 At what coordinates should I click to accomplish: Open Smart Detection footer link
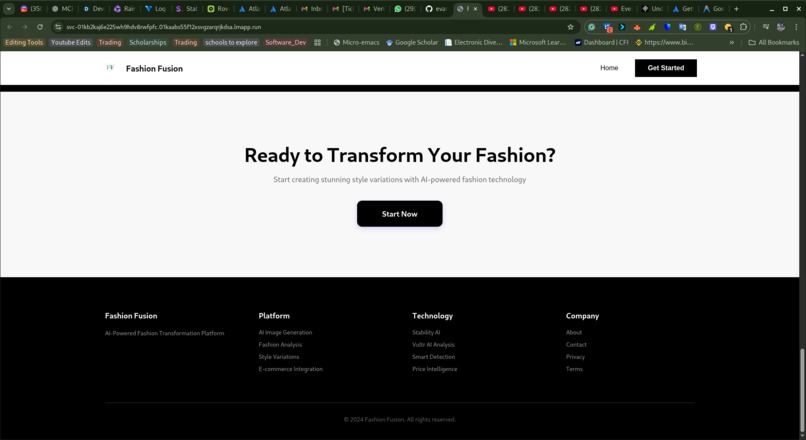(433, 357)
